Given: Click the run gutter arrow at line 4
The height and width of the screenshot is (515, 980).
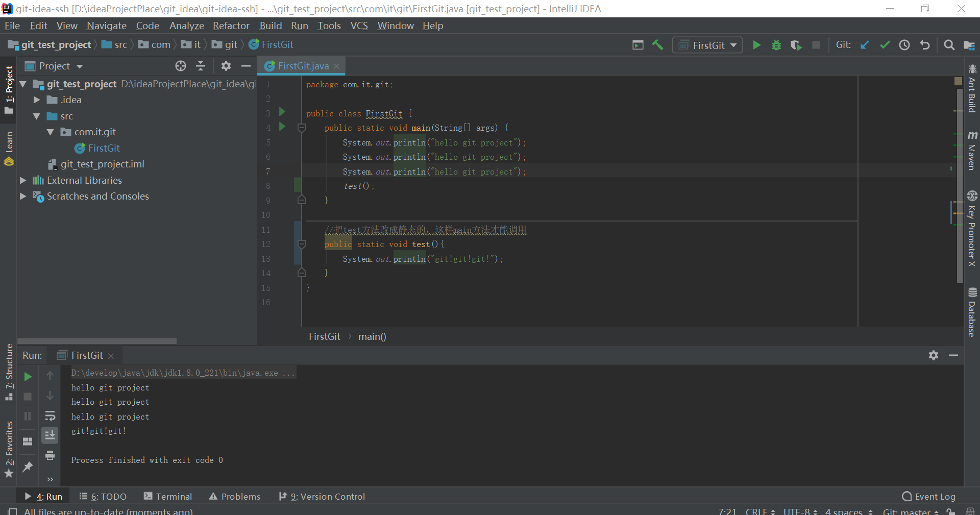Looking at the screenshot, I should click(282, 127).
